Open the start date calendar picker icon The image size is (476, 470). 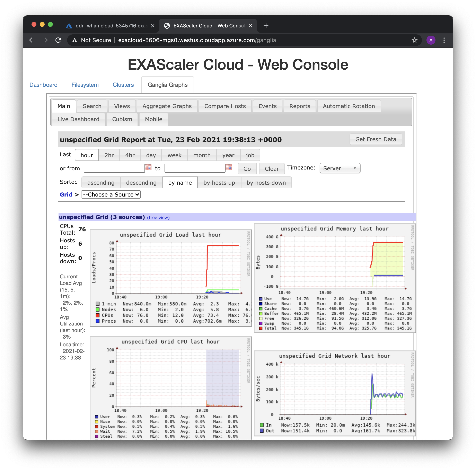point(148,168)
